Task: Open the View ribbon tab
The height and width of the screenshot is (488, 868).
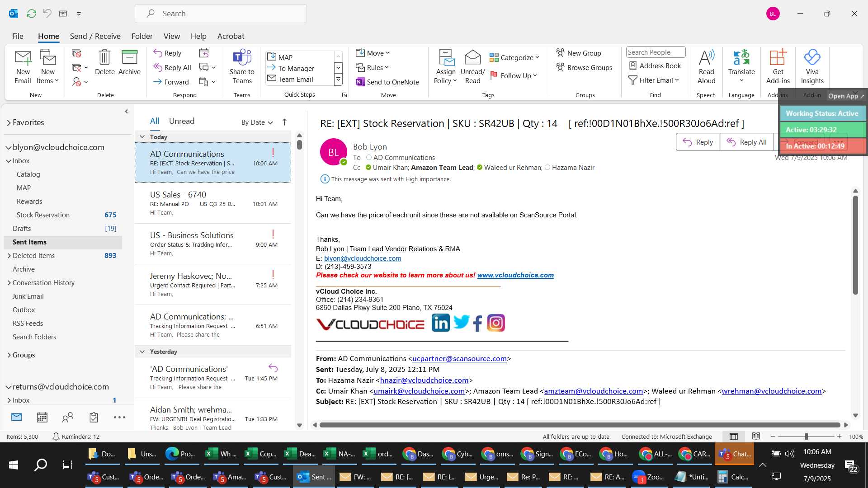Action: coord(171,36)
